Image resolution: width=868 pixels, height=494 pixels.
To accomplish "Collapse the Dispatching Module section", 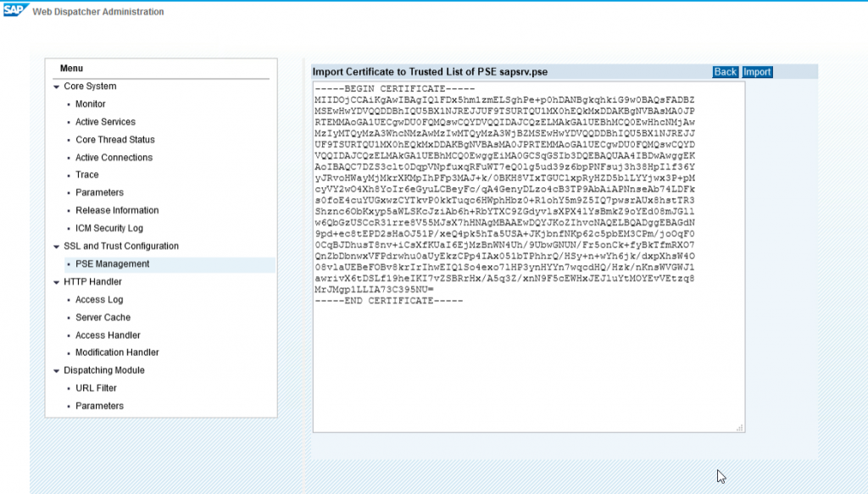I will (57, 370).
